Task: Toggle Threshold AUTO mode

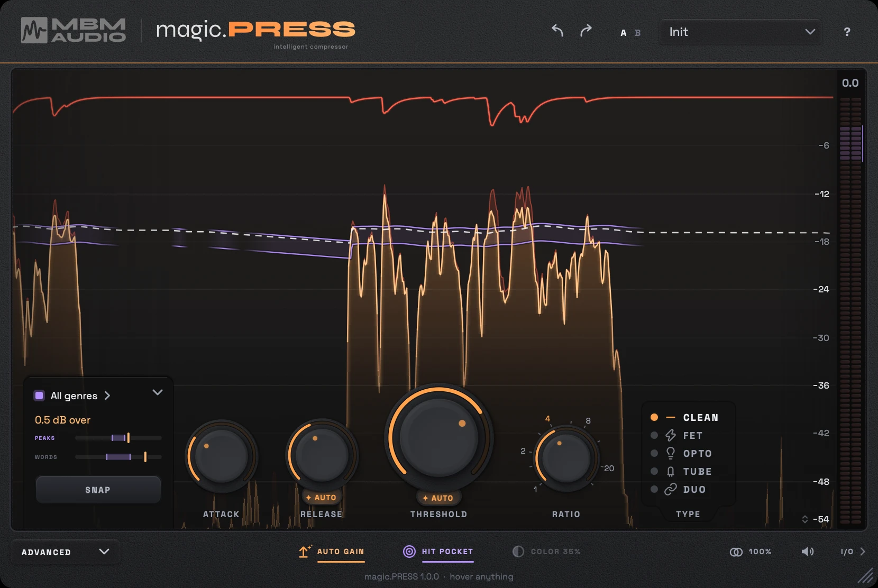Action: coord(438,498)
